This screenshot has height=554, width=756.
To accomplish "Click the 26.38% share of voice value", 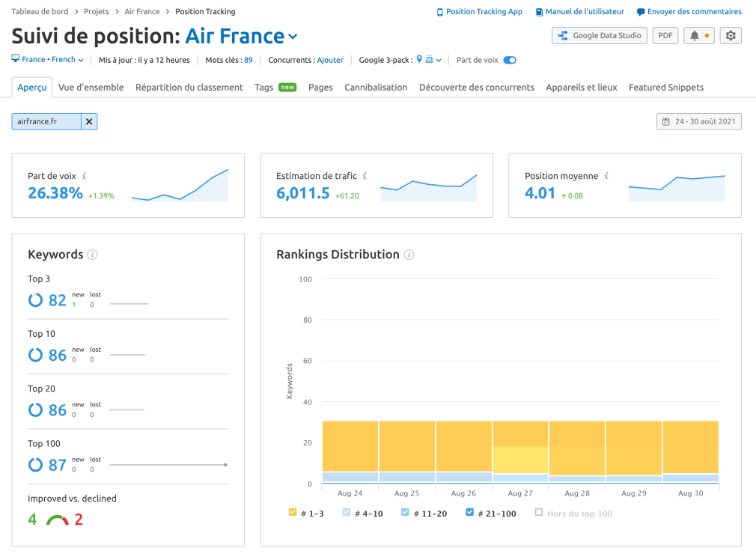I will (x=55, y=193).
